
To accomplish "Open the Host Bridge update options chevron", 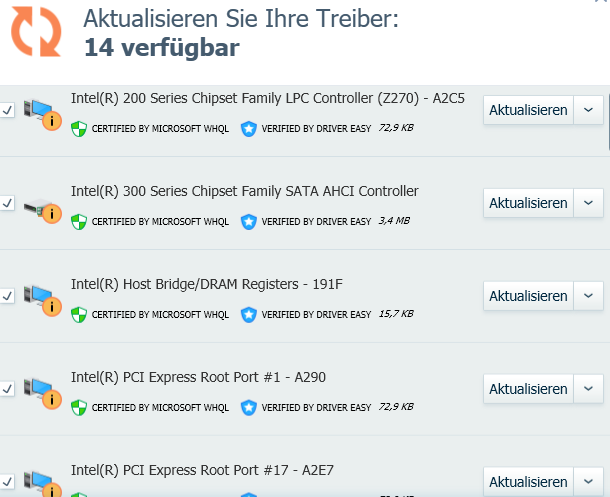I will (588, 296).
